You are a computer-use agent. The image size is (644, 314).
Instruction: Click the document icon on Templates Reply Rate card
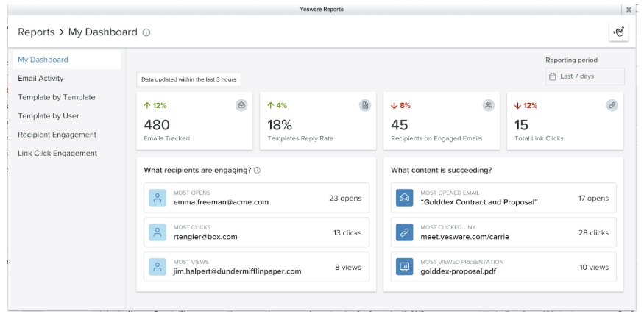(365, 105)
